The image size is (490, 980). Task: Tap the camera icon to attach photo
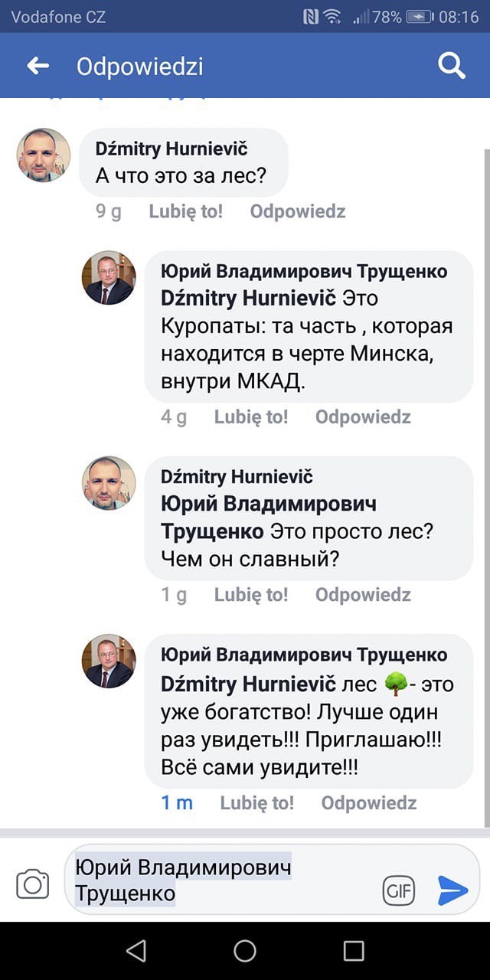point(33,884)
